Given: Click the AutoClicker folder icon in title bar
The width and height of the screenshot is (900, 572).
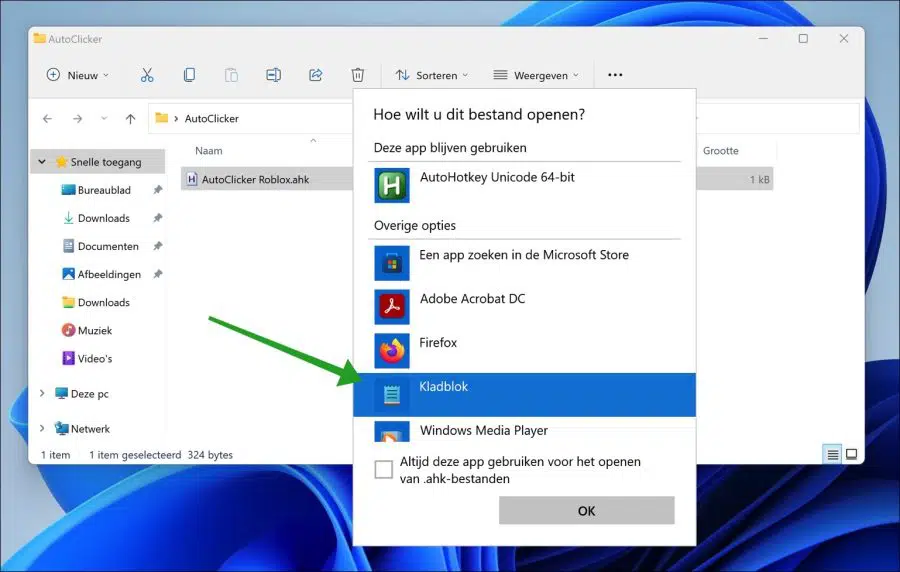Looking at the screenshot, I should click(40, 38).
